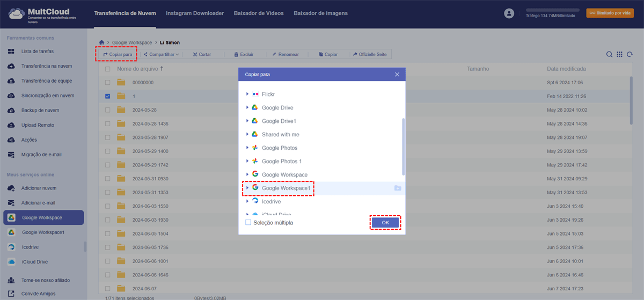Expand Google Workspace tree node
644x300 pixels.
[x=247, y=174]
